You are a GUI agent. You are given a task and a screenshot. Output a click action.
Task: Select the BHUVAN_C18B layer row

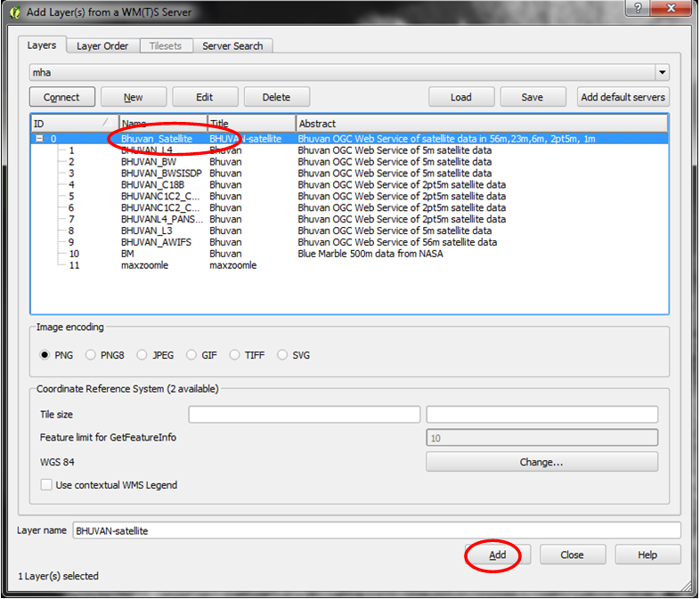(x=349, y=184)
